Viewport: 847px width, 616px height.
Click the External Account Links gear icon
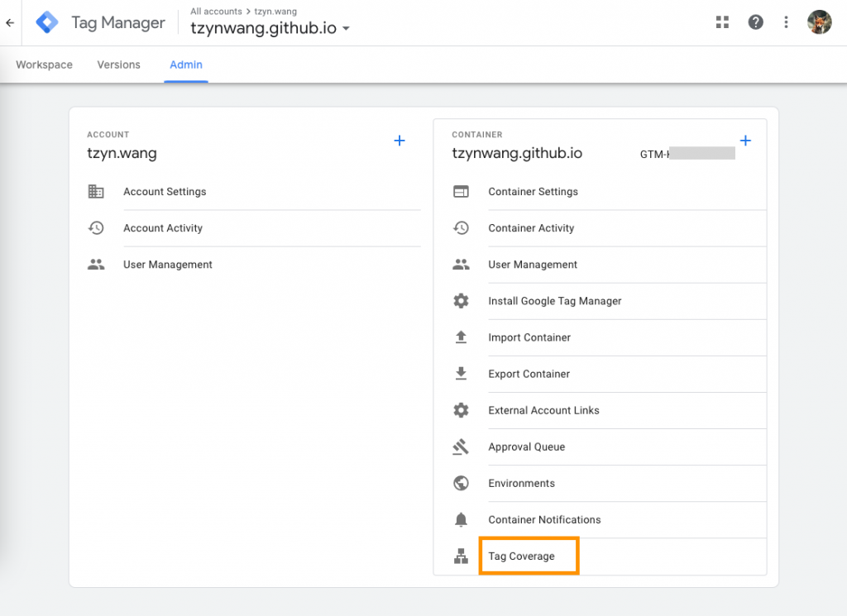point(461,410)
